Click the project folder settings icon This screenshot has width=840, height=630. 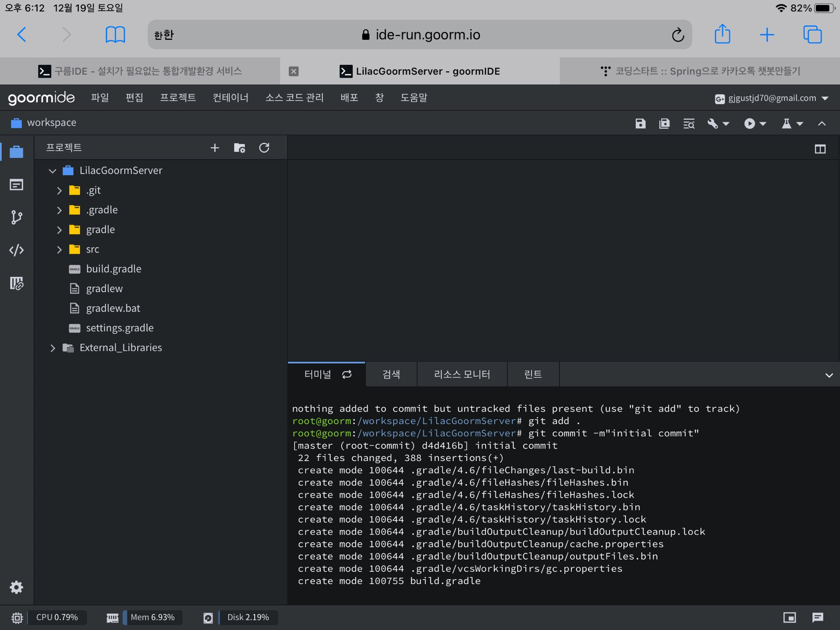pos(239,148)
